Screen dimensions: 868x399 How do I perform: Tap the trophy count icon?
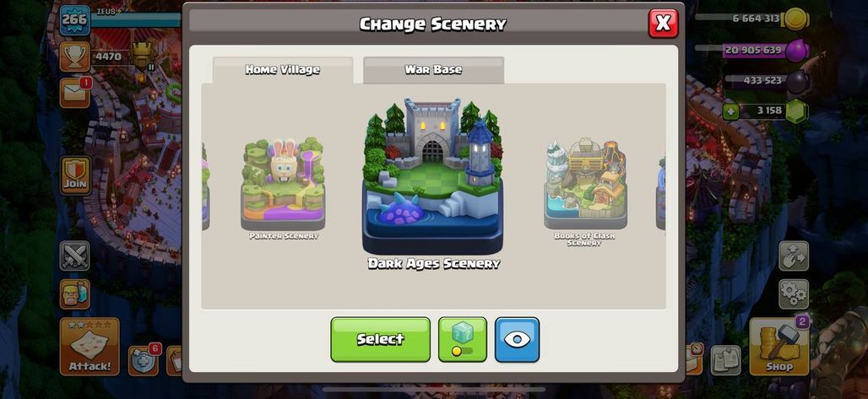click(x=75, y=57)
